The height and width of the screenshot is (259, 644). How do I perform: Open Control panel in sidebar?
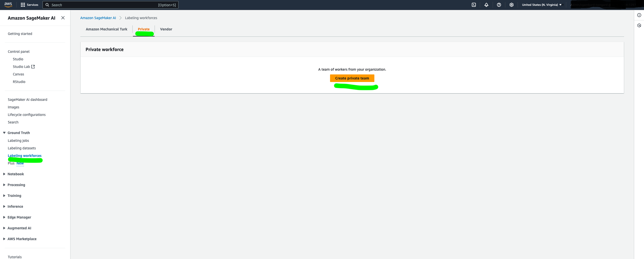click(19, 52)
